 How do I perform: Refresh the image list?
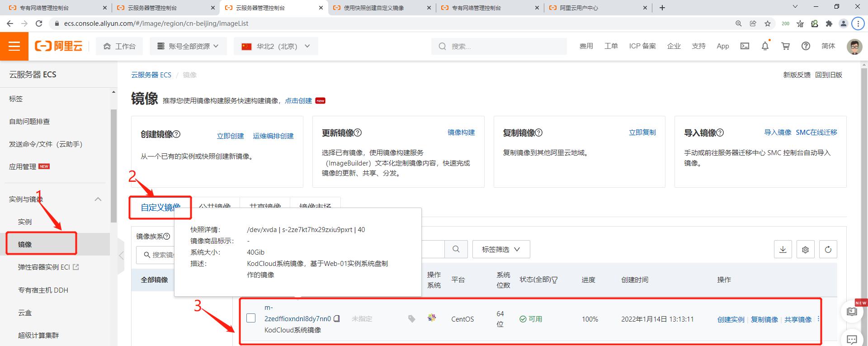pyautogui.click(x=828, y=249)
